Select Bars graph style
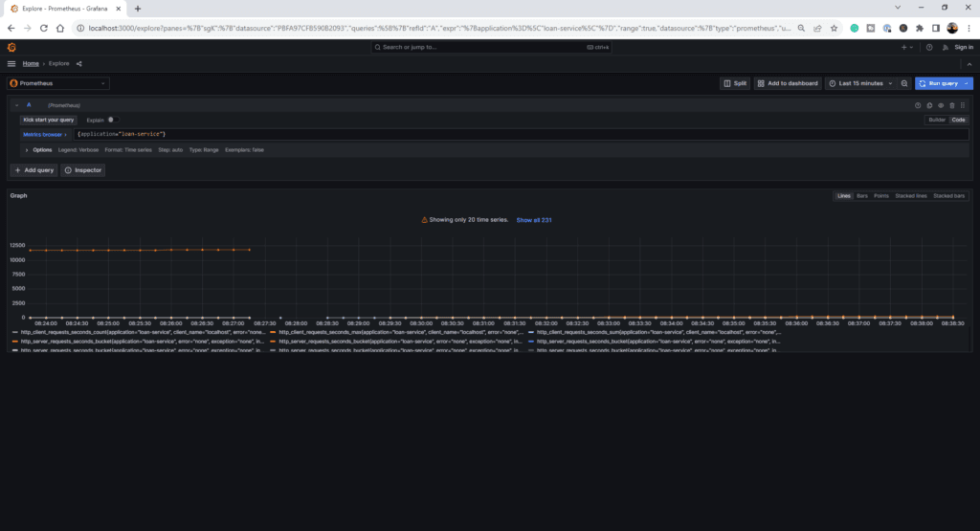The image size is (980, 531). 862,196
